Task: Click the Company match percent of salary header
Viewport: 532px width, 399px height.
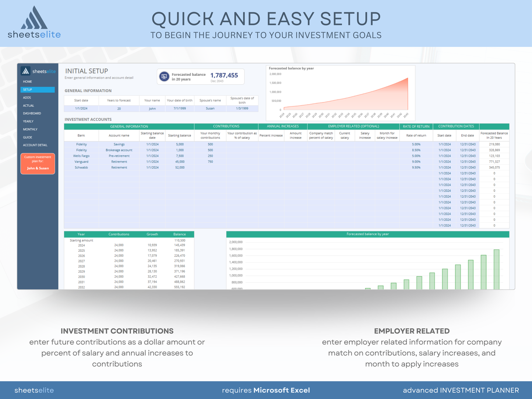Action: coord(321,135)
